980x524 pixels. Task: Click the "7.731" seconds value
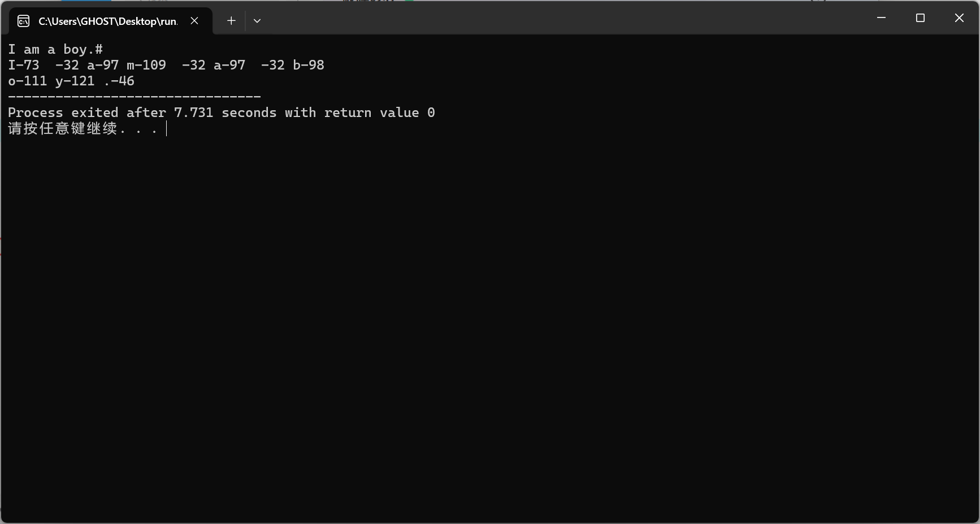click(194, 112)
